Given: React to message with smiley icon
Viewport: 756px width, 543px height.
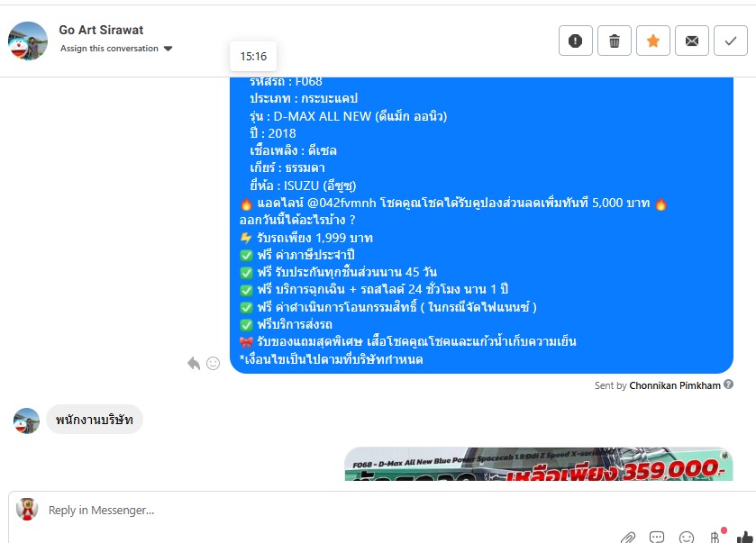Looking at the screenshot, I should click(x=213, y=363).
